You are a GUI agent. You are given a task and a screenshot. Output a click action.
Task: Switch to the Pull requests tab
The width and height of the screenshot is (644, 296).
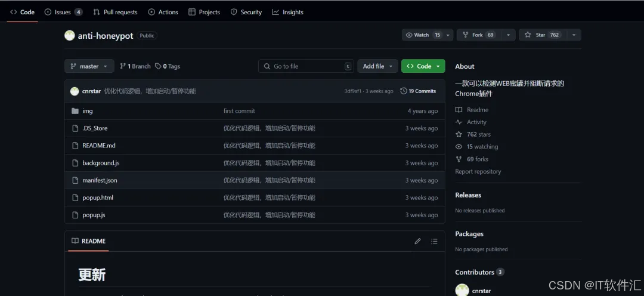(x=116, y=12)
